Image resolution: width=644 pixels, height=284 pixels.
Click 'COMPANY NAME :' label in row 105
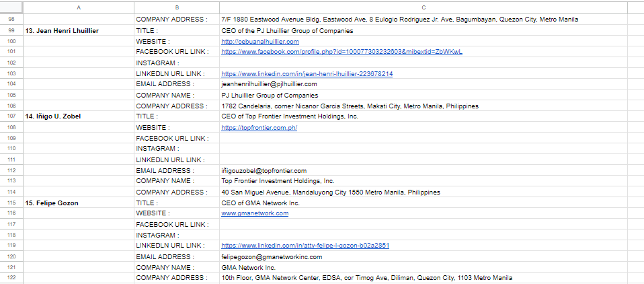click(165, 96)
